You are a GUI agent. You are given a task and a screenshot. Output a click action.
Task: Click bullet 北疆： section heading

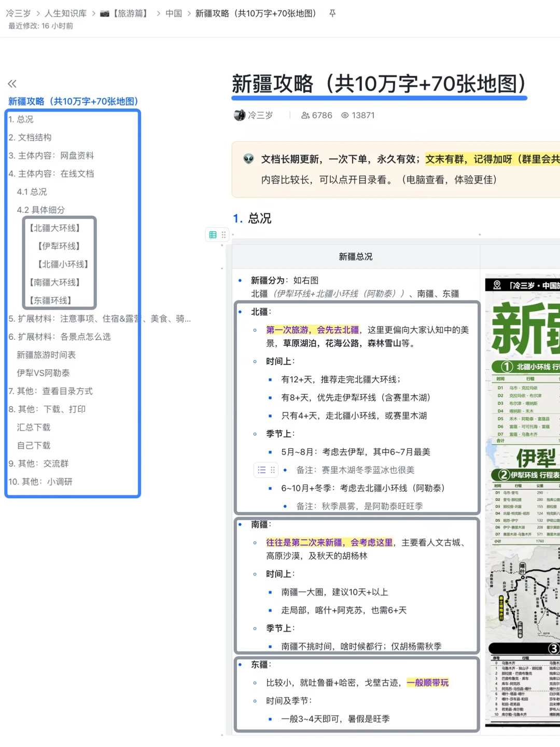261,312
